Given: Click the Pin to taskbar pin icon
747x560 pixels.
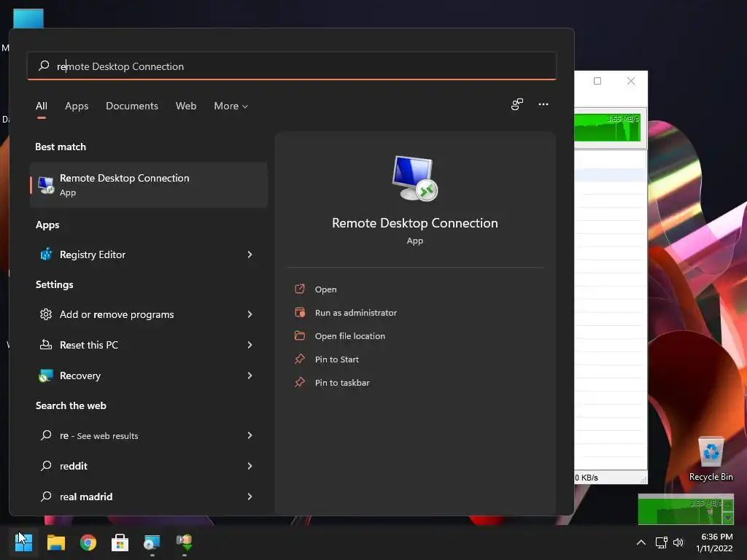Looking at the screenshot, I should click(x=300, y=382).
